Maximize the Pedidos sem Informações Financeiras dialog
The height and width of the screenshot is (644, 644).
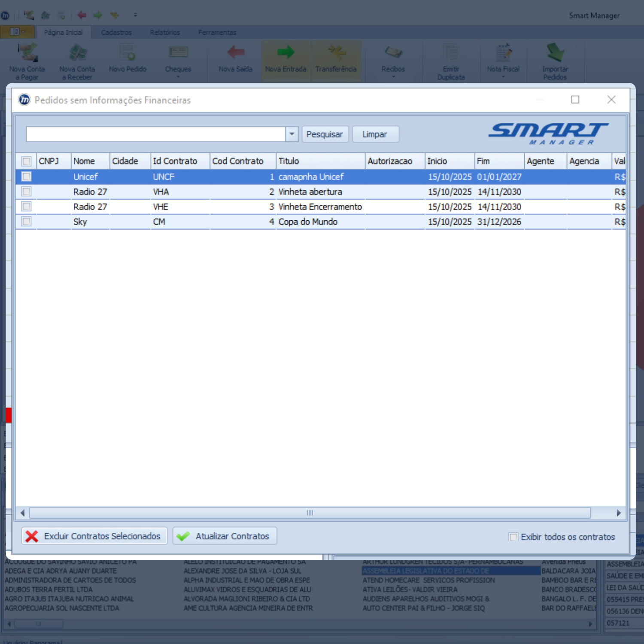[575, 100]
